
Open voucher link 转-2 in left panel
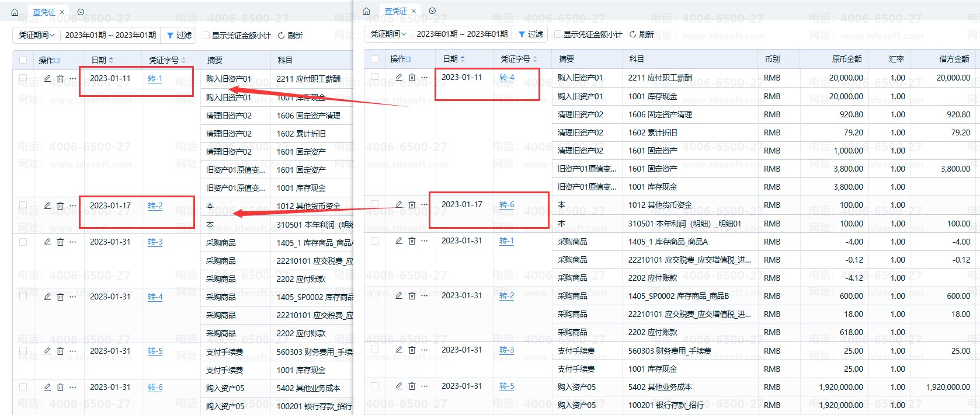click(x=155, y=206)
